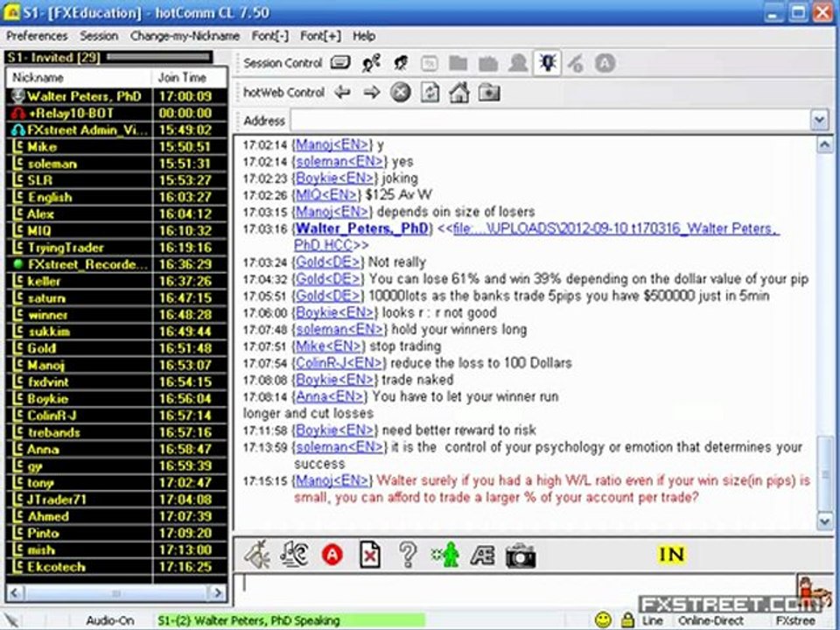This screenshot has width=840, height=630.
Task: Sort the list by the Nickname column header
Action: pos(80,78)
